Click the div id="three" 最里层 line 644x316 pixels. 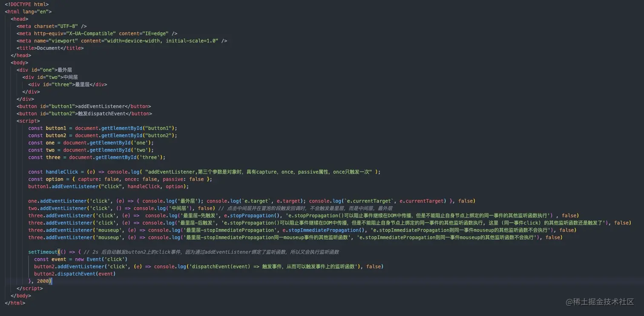68,84
